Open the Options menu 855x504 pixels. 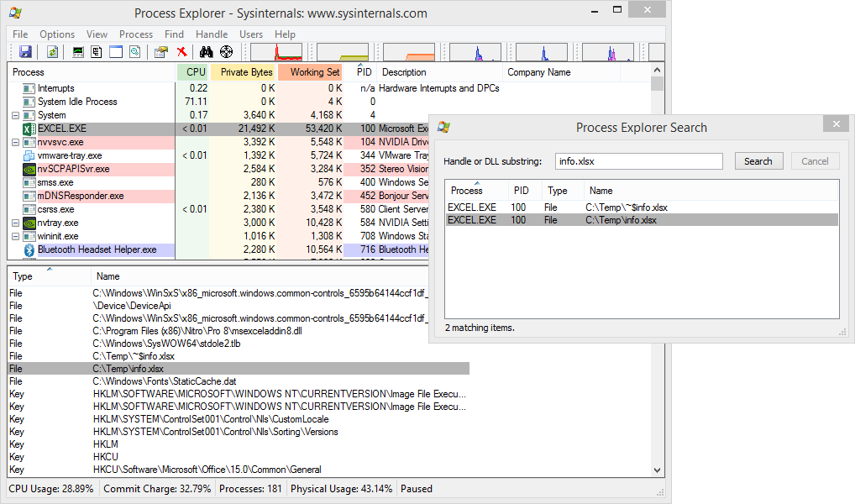point(57,34)
